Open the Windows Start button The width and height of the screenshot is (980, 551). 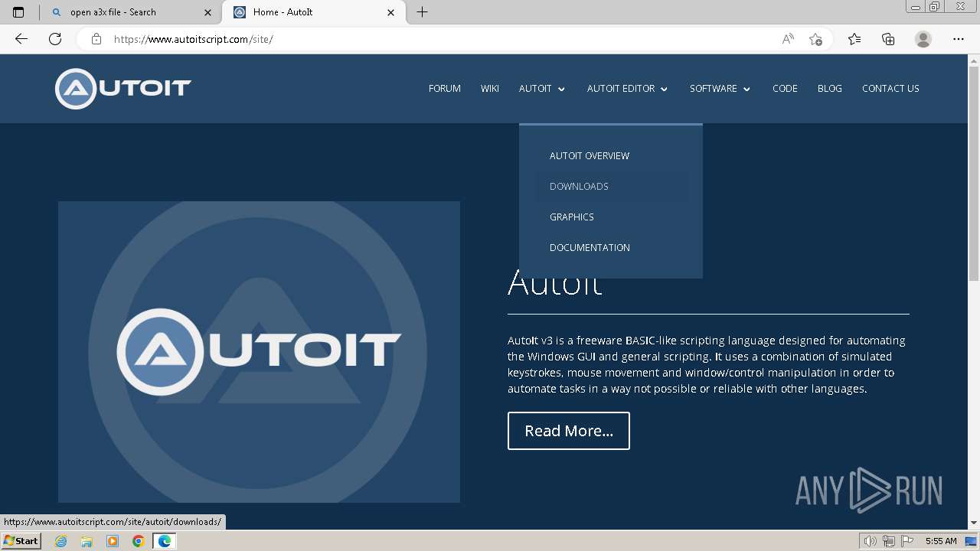tap(21, 541)
